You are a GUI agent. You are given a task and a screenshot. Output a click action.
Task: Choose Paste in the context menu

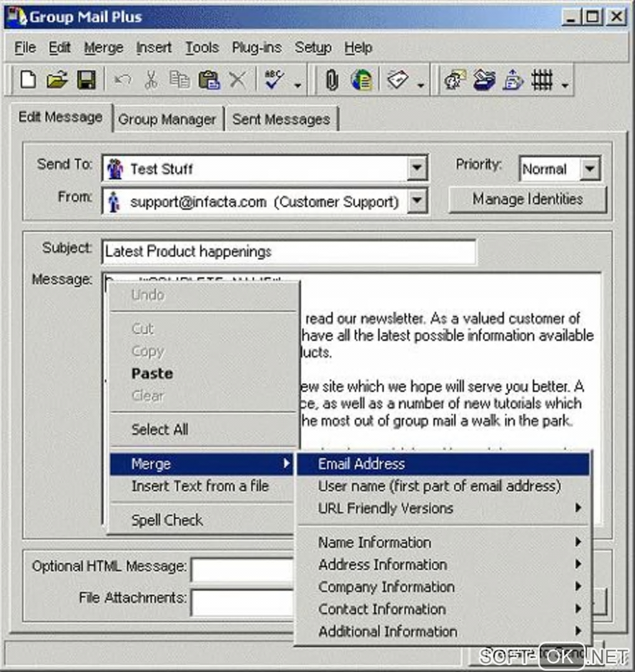pyautogui.click(x=202, y=373)
